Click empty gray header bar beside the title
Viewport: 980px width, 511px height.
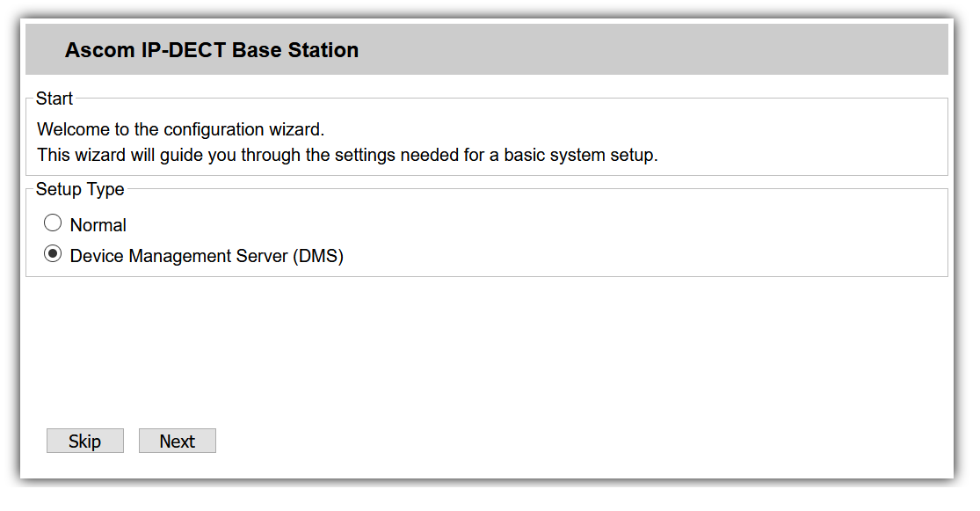pos(659,50)
